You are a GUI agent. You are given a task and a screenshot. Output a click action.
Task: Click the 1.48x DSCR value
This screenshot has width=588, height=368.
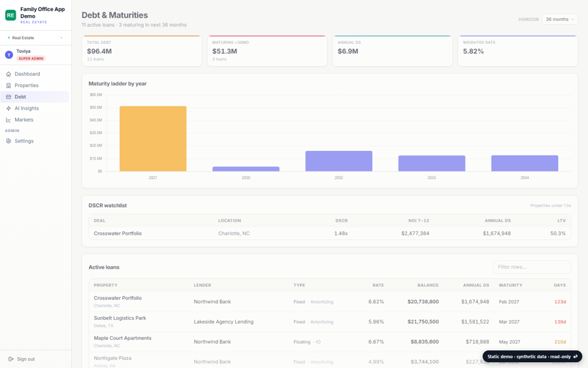coord(341,233)
